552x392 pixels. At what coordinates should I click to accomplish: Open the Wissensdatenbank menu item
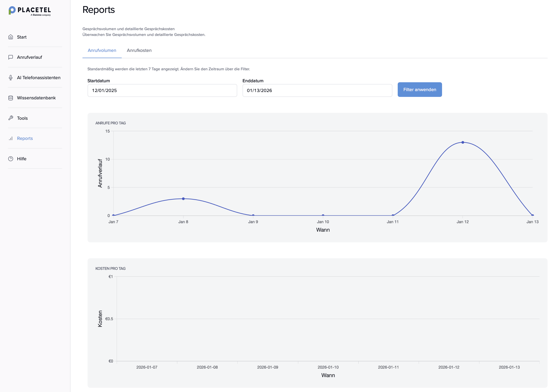36,98
